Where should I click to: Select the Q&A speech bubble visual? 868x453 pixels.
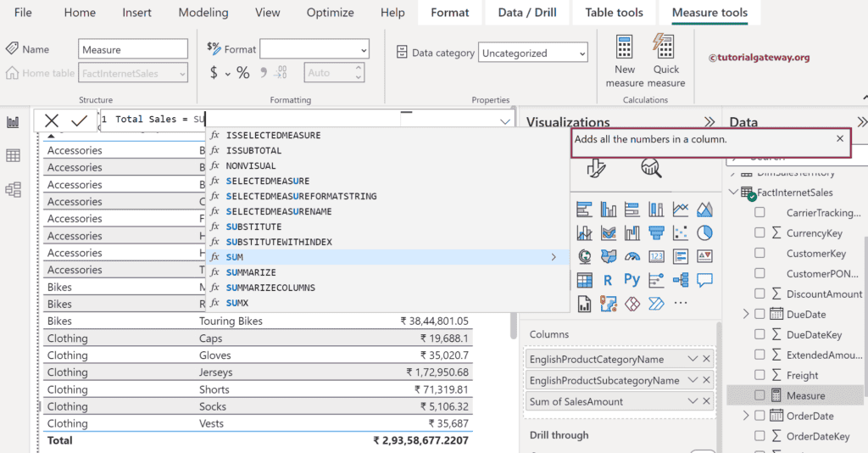click(704, 280)
